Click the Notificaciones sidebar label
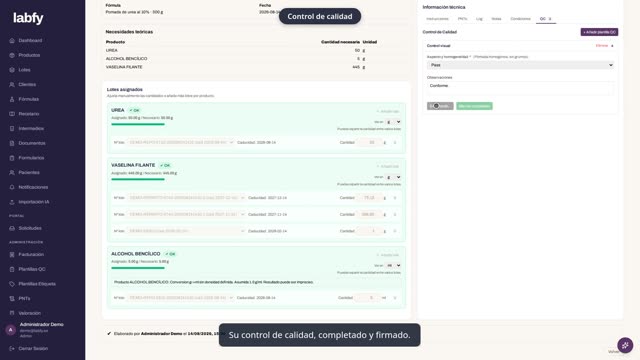Screen dimensions: 640x360 (33, 187)
